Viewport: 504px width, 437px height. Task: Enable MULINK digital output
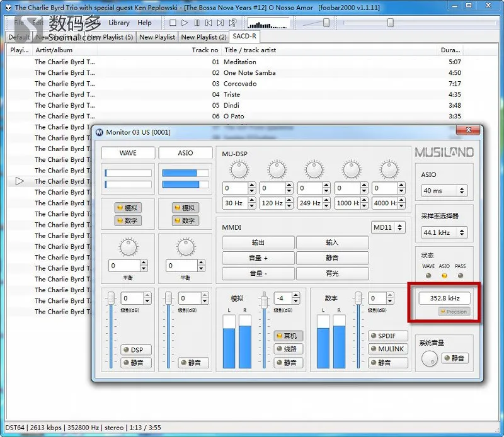pos(388,349)
